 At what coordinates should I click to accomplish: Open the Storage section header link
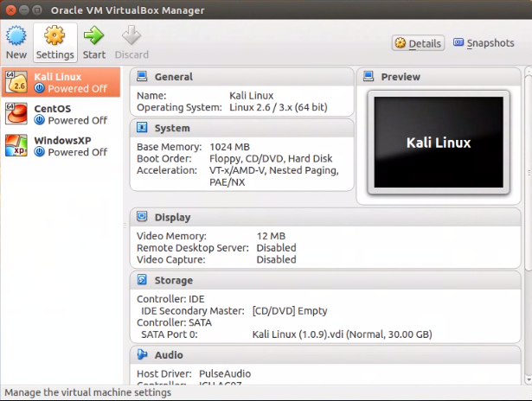click(x=173, y=280)
